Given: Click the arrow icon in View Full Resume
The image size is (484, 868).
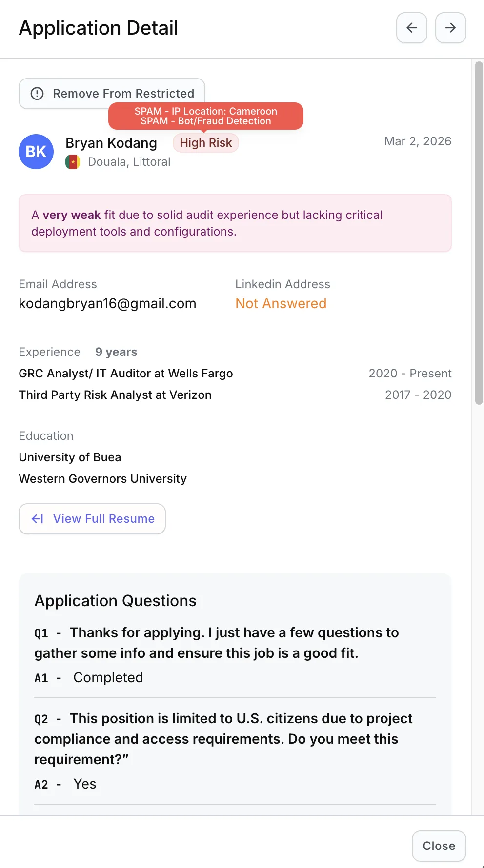Looking at the screenshot, I should 38,519.
